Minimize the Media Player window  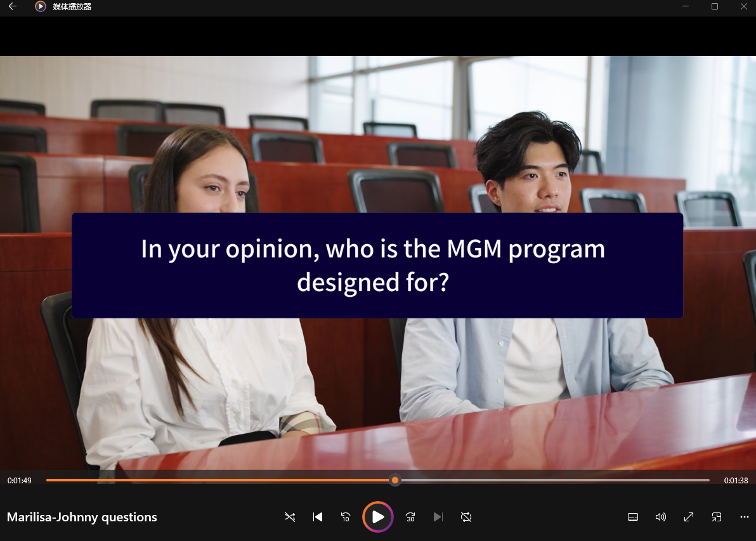[x=685, y=6]
